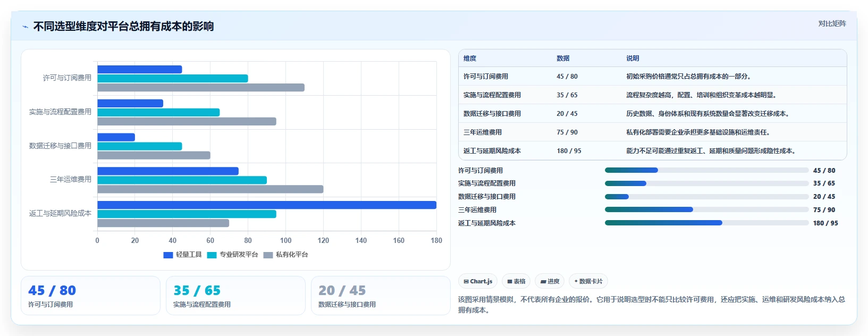Toggle the 轻量工具 legend entry
This screenshot has width=868, height=336.
pyautogui.click(x=182, y=255)
